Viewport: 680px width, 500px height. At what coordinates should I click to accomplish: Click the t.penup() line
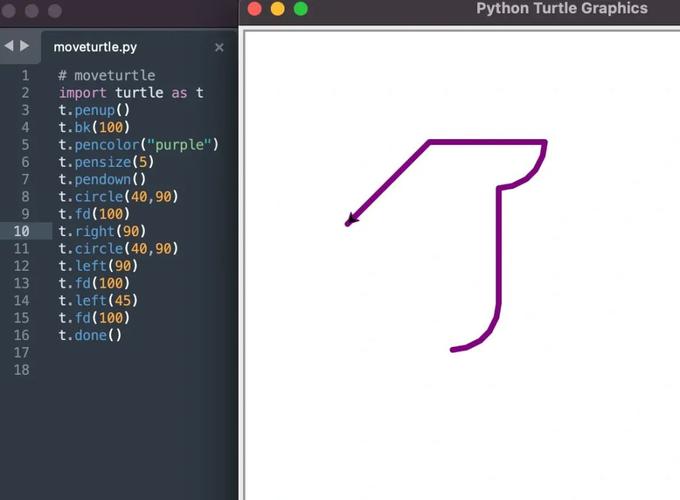(x=94, y=110)
